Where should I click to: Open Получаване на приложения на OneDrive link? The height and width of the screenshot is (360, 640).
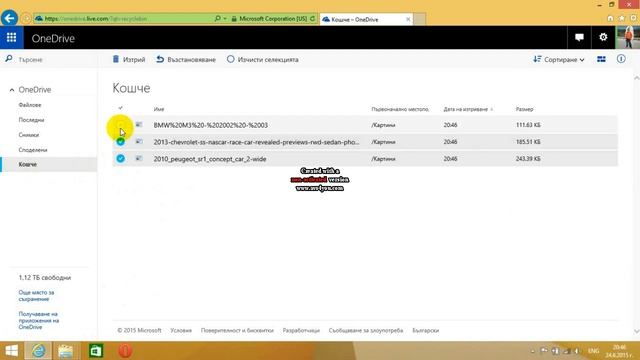click(39, 320)
